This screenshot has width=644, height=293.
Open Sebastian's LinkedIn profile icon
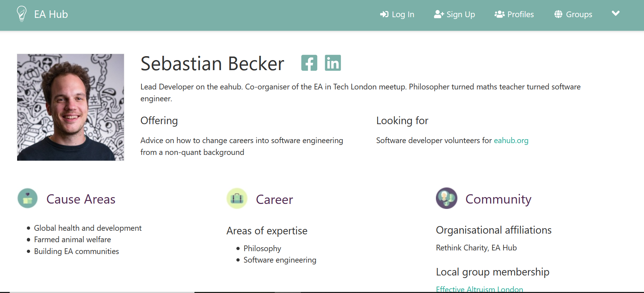pyautogui.click(x=333, y=63)
